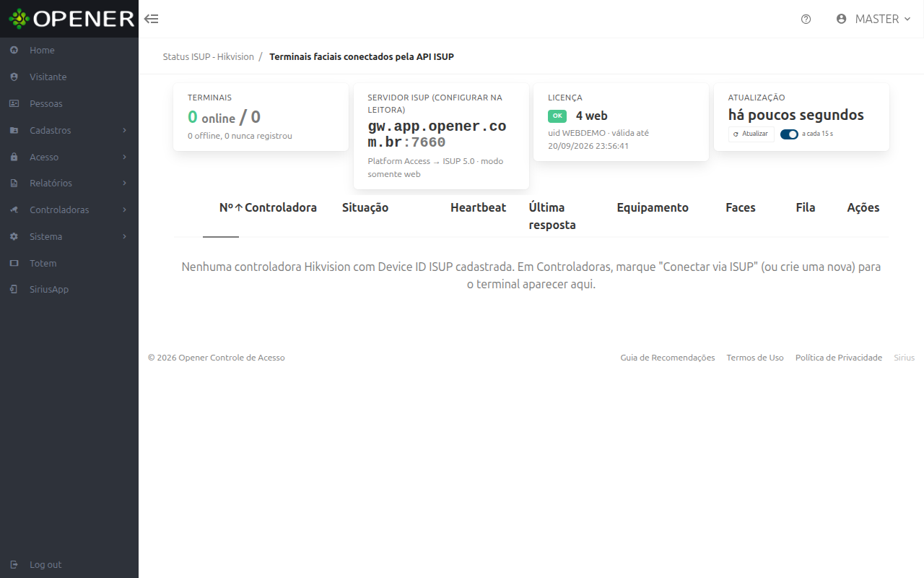
Task: Expand the Controladoras submenu chevron
Action: tap(125, 210)
